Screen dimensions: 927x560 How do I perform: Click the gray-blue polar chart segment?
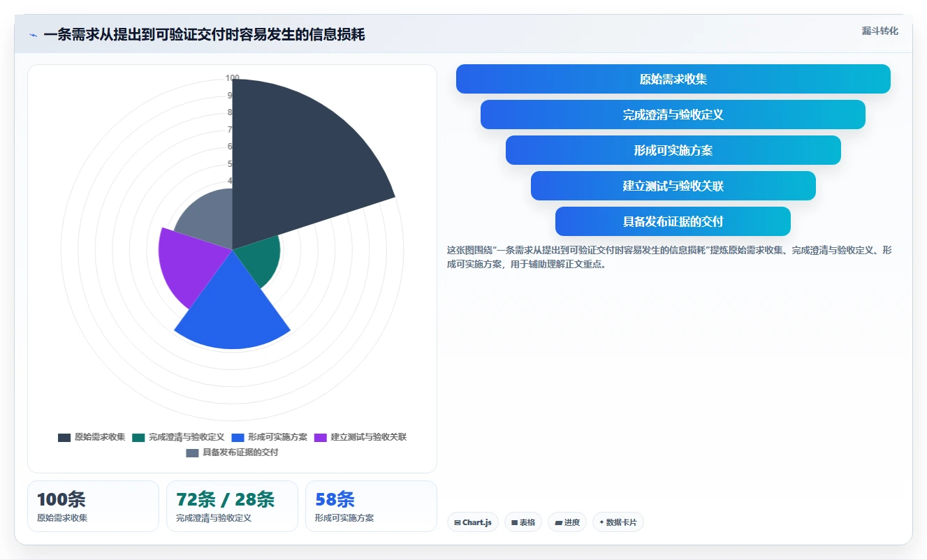[x=210, y=220]
